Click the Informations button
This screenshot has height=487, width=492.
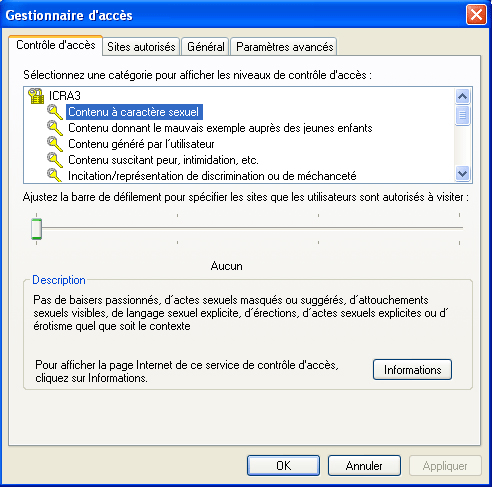click(412, 370)
